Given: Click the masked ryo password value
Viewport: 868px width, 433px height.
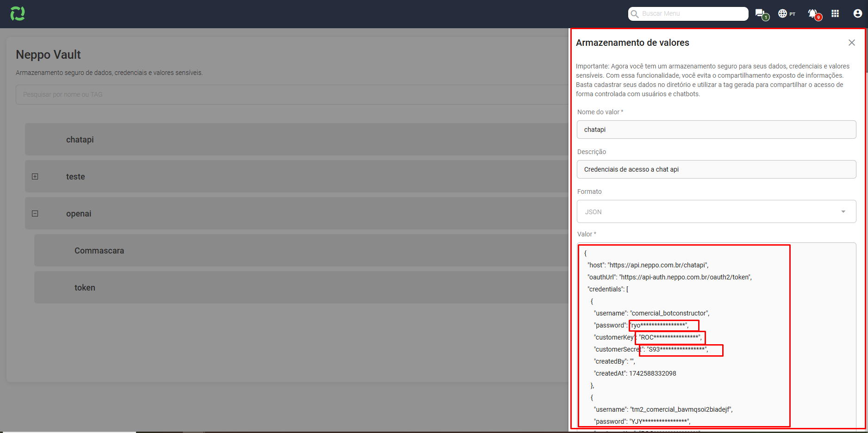Looking at the screenshot, I should tap(659, 325).
